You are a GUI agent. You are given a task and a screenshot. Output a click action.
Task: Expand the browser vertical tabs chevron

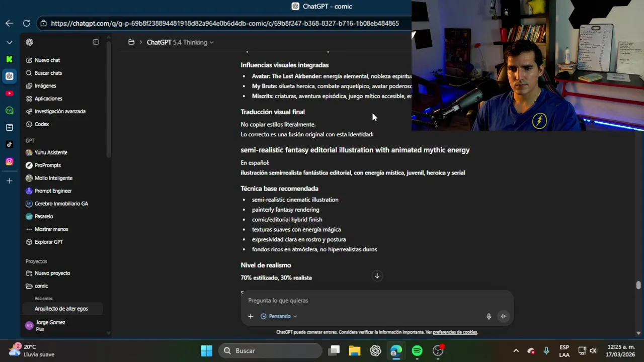tap(9, 42)
